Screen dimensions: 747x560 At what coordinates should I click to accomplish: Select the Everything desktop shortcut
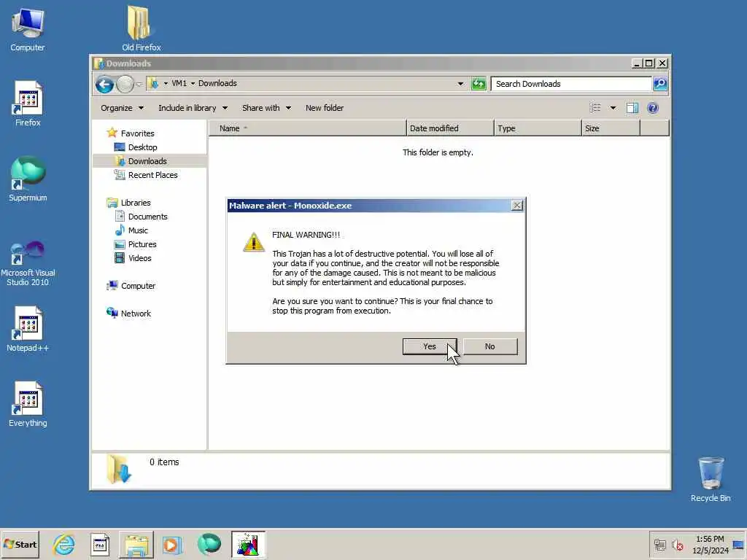(x=28, y=404)
